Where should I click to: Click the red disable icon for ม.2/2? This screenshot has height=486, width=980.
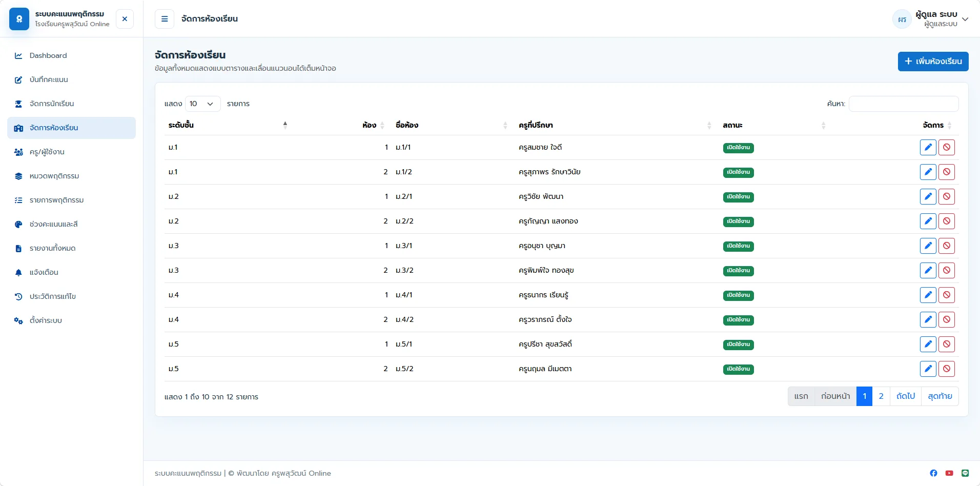tap(946, 221)
